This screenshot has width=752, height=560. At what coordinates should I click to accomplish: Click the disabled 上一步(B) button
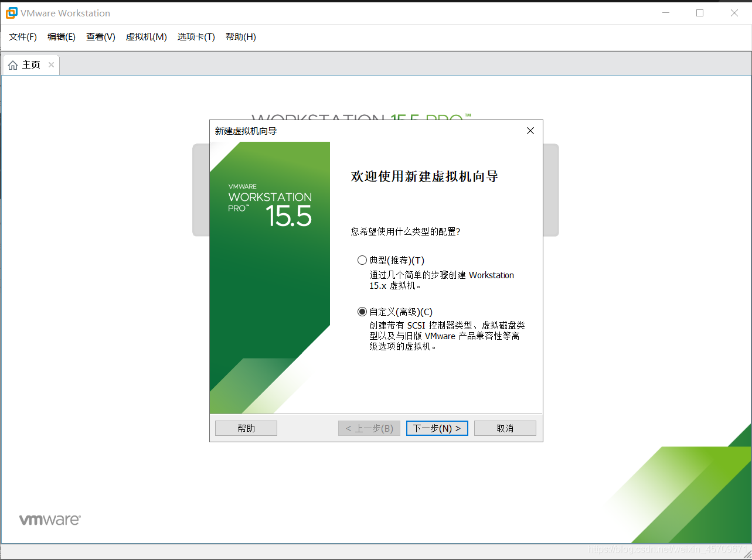(369, 428)
